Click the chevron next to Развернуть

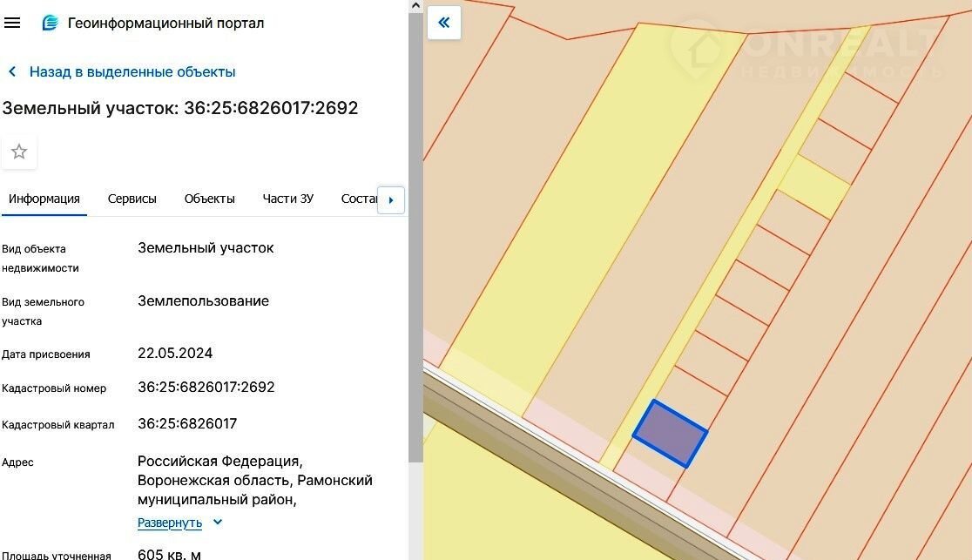(x=218, y=523)
